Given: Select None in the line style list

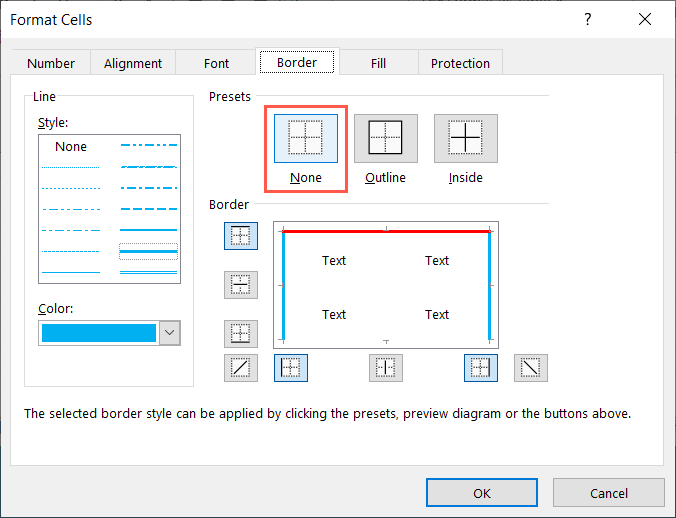Looking at the screenshot, I should [71, 147].
